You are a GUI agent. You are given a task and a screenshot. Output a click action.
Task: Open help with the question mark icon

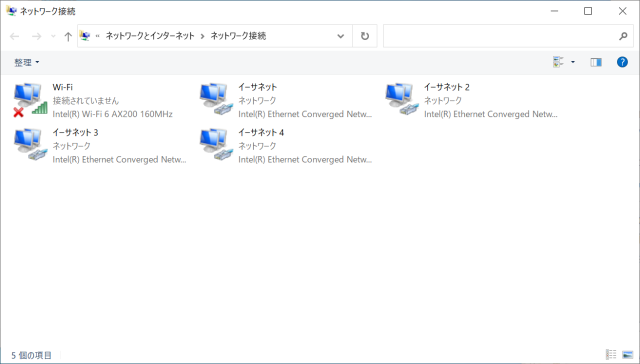coord(622,62)
